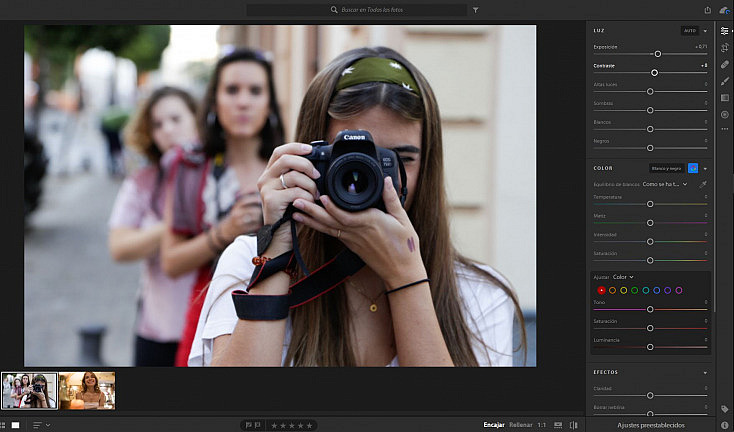
Task: Set zoom to 1:1
Action: click(542, 425)
